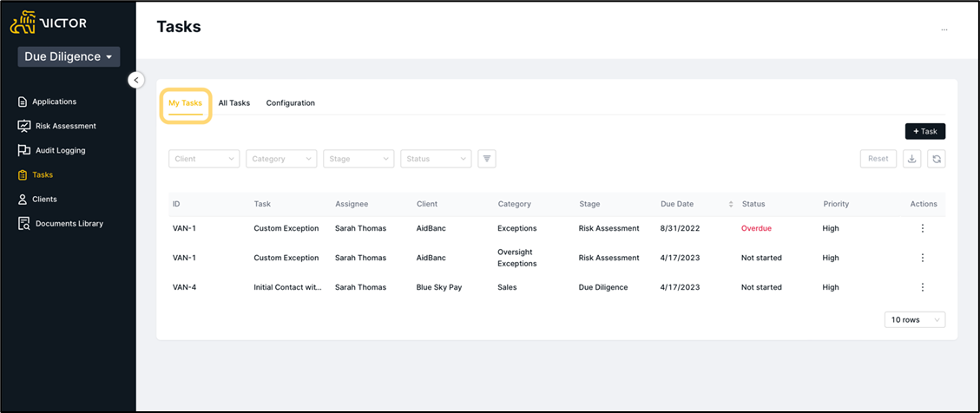Screen dimensions: 980x413
Task: Change the 10 rows page size
Action: pos(915,320)
